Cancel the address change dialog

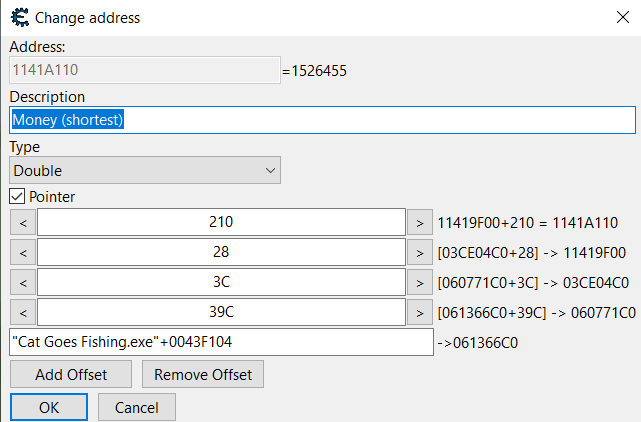coord(137,407)
